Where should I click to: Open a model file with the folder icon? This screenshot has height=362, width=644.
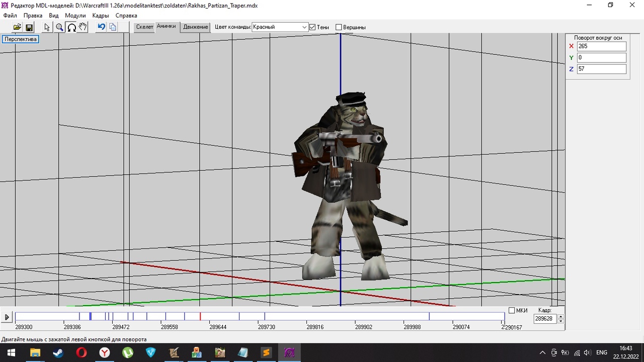(x=17, y=27)
